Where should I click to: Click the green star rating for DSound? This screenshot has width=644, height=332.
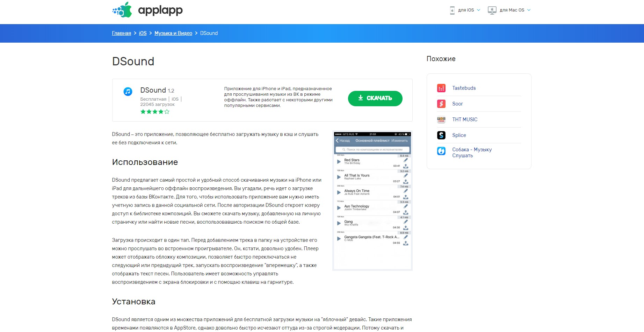click(x=155, y=112)
